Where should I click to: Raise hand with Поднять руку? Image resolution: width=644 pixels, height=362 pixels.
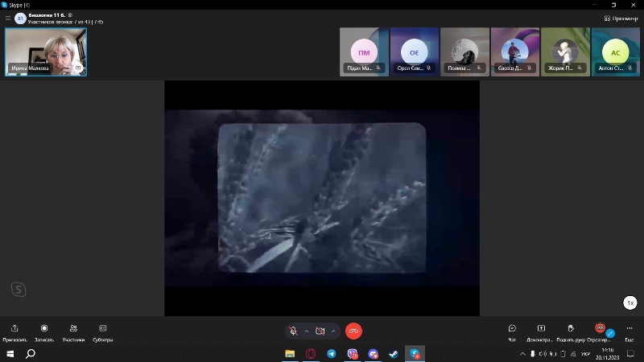pos(571,332)
